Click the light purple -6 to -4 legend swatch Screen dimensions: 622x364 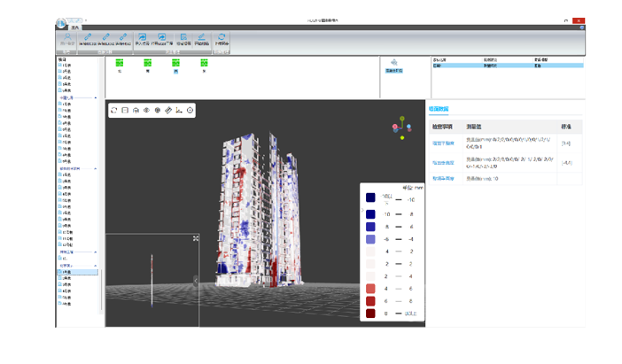point(370,239)
